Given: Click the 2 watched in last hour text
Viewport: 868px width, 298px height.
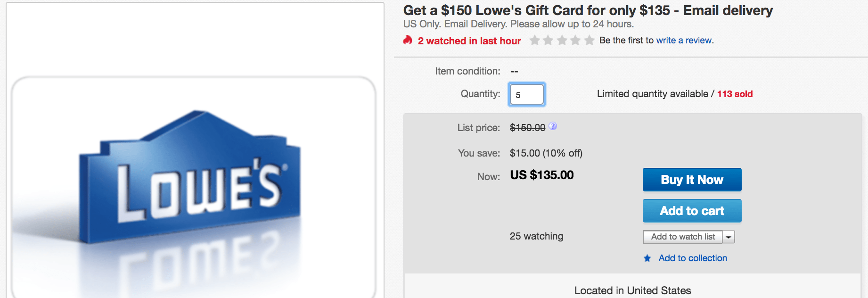Looking at the screenshot, I should point(469,41).
